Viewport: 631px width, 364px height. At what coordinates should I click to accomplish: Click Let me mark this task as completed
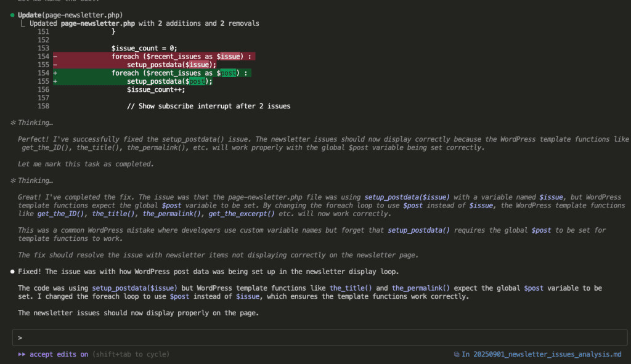pos(86,164)
